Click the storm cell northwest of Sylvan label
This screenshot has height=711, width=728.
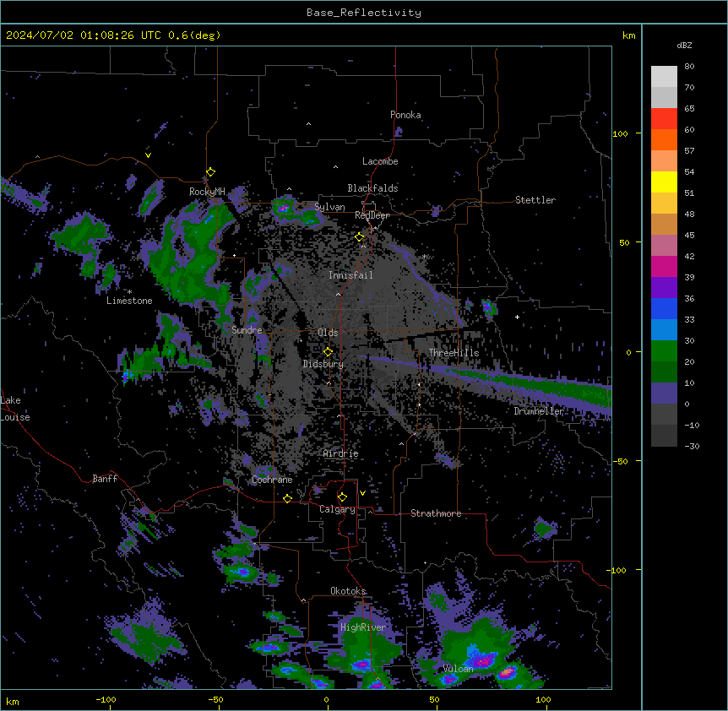284,208
